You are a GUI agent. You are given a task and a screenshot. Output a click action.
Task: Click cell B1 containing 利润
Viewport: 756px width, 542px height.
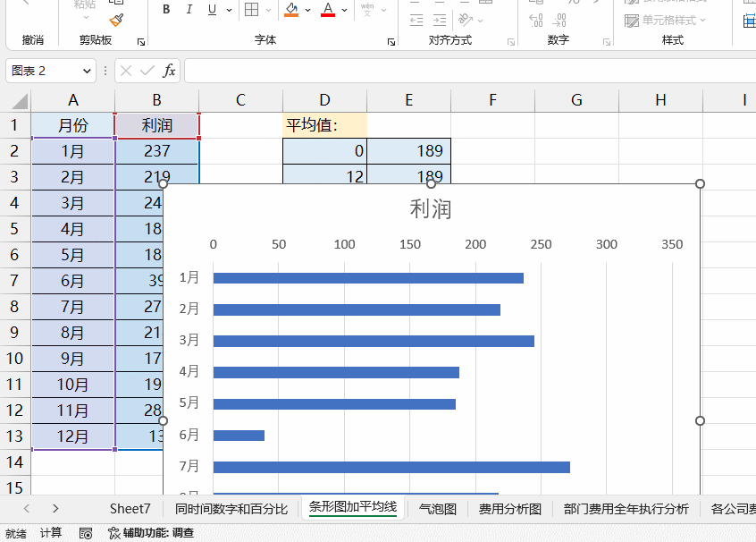click(156, 125)
